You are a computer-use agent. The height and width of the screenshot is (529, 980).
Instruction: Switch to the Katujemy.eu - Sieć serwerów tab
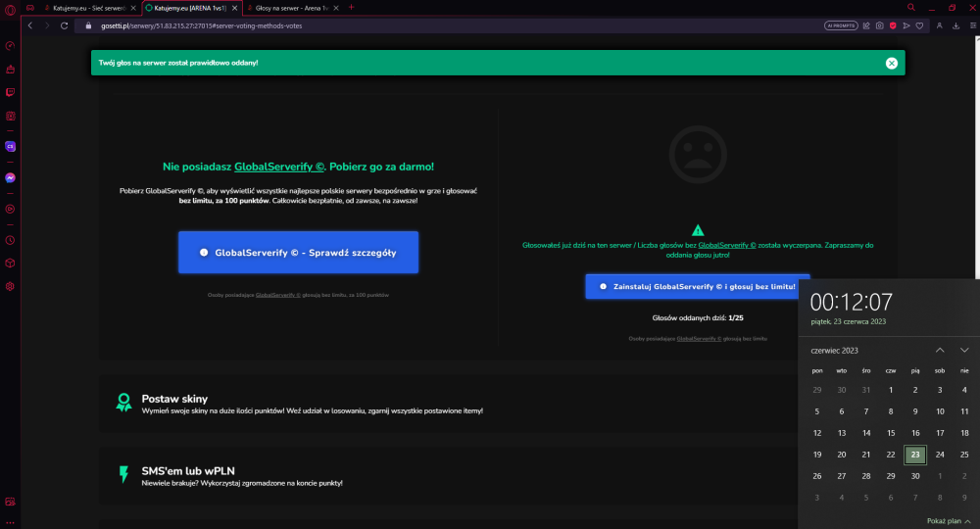(89, 8)
